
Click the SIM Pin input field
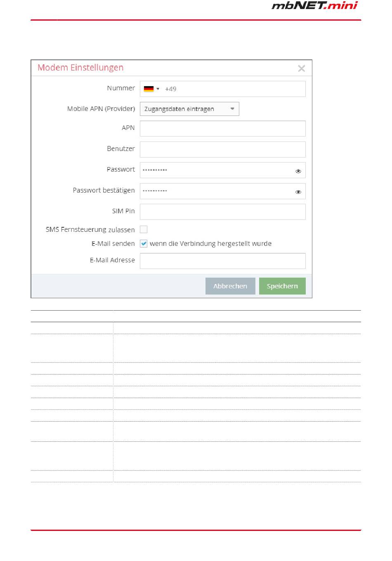[223, 212]
